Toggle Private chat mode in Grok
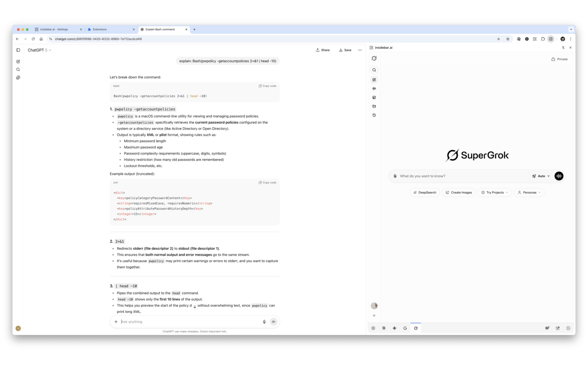This screenshot has width=588, height=368. coord(560,59)
